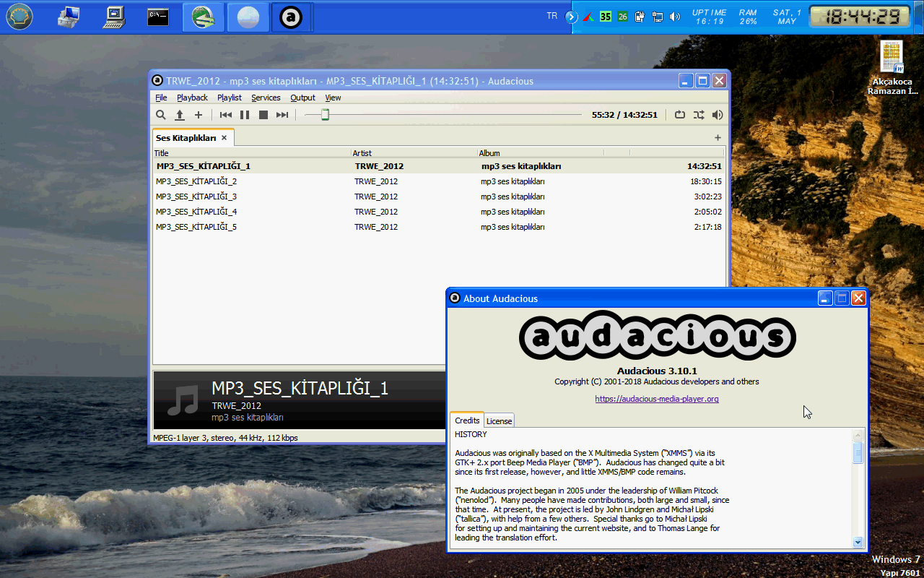Open the command prompt taskbar icon
The image size is (924, 578).
pos(158,17)
